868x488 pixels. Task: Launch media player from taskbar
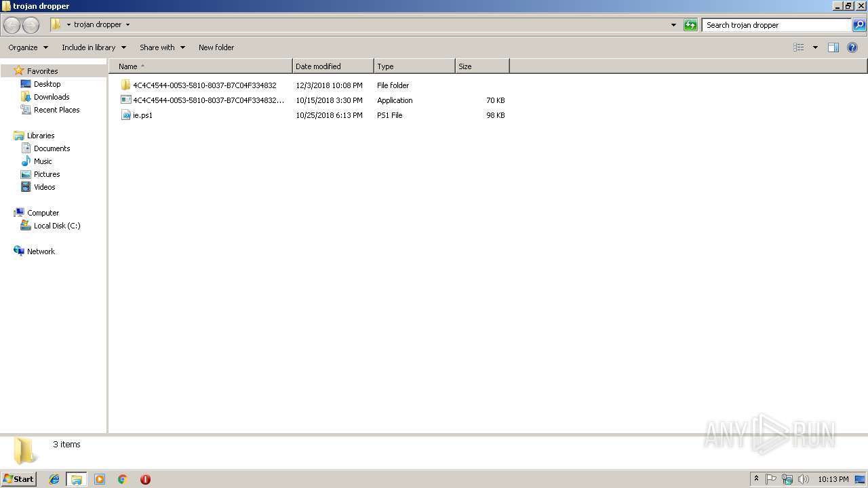pyautogui.click(x=100, y=479)
